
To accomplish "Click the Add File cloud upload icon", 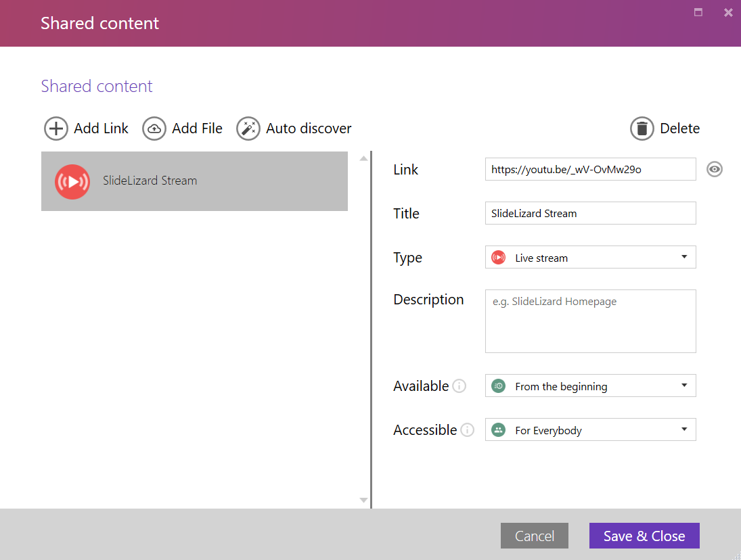I will [x=154, y=129].
